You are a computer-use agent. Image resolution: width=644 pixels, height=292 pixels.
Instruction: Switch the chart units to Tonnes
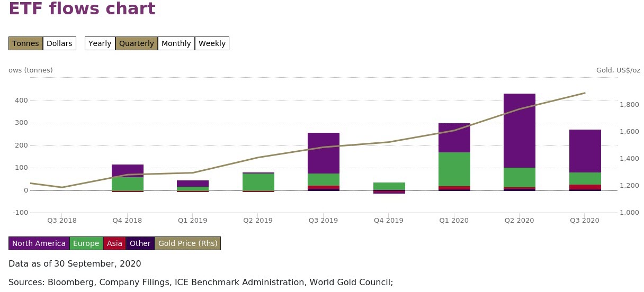[x=25, y=43]
